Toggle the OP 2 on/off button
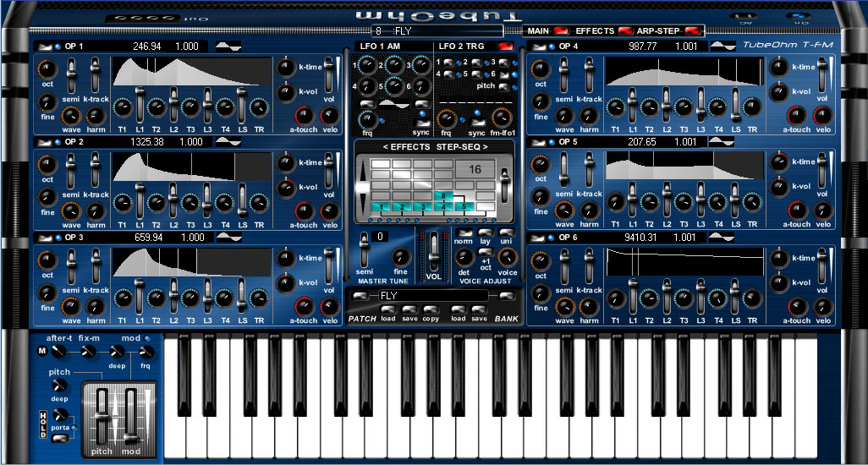This screenshot has width=868, height=465. [44, 142]
